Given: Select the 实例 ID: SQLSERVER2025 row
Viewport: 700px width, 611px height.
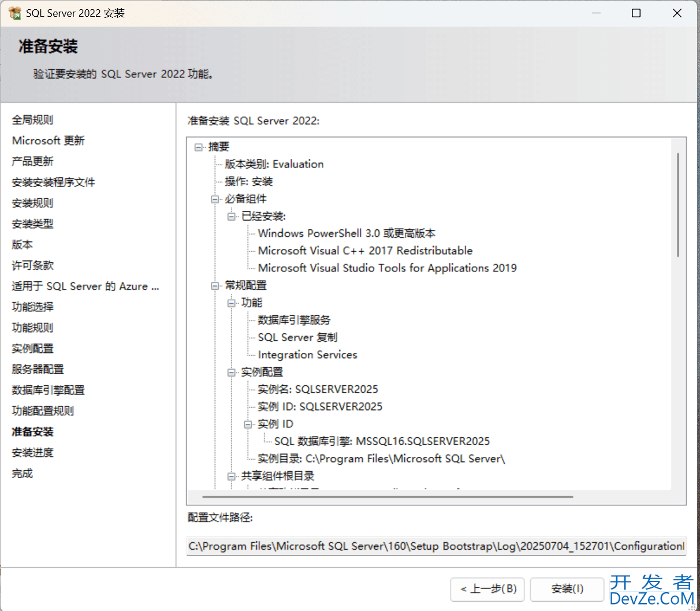Looking at the screenshot, I should (320, 407).
